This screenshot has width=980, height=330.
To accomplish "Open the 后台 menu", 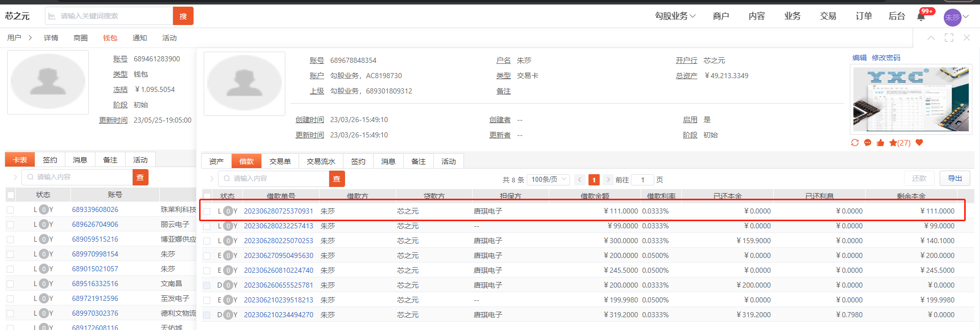I will click(x=897, y=16).
